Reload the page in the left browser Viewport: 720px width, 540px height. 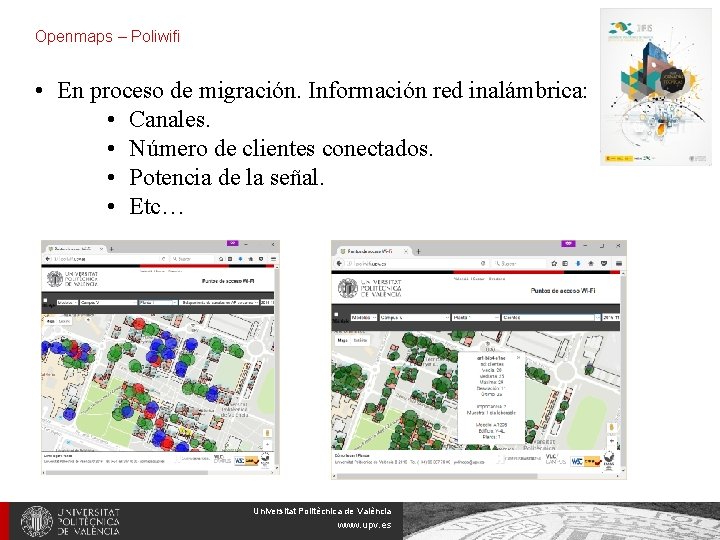(163, 259)
